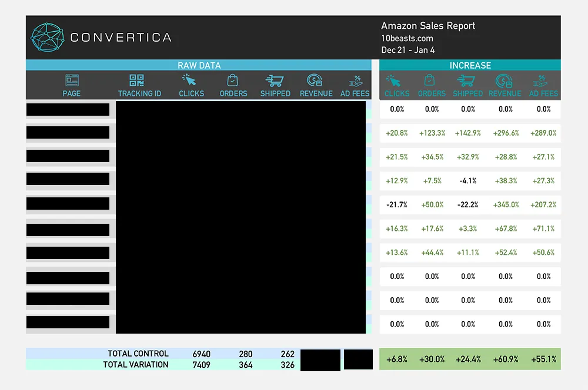Click the Convertica globe logo
588x390 pixels.
click(47, 37)
